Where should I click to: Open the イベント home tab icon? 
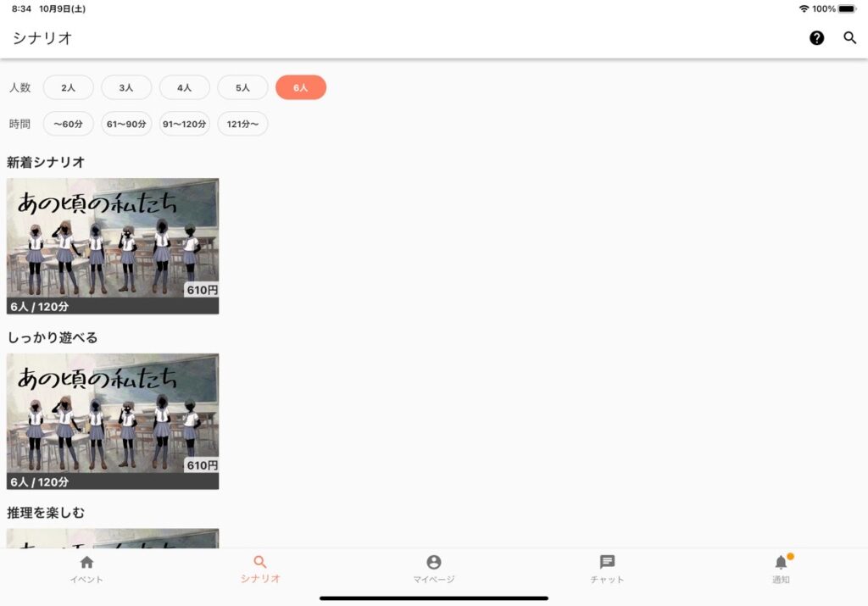tap(86, 563)
